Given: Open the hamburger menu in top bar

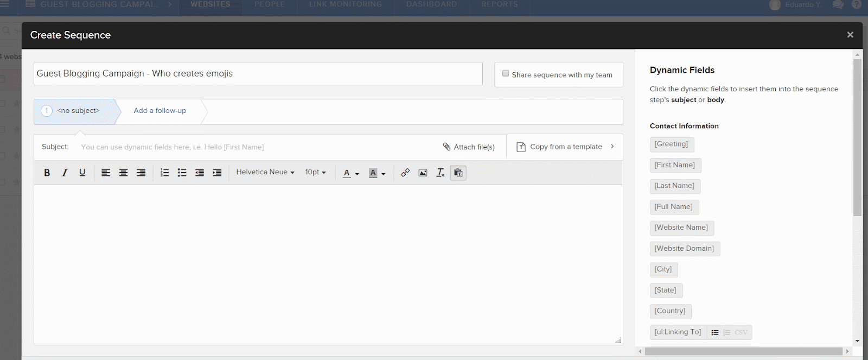Looking at the screenshot, I should (5, 4).
